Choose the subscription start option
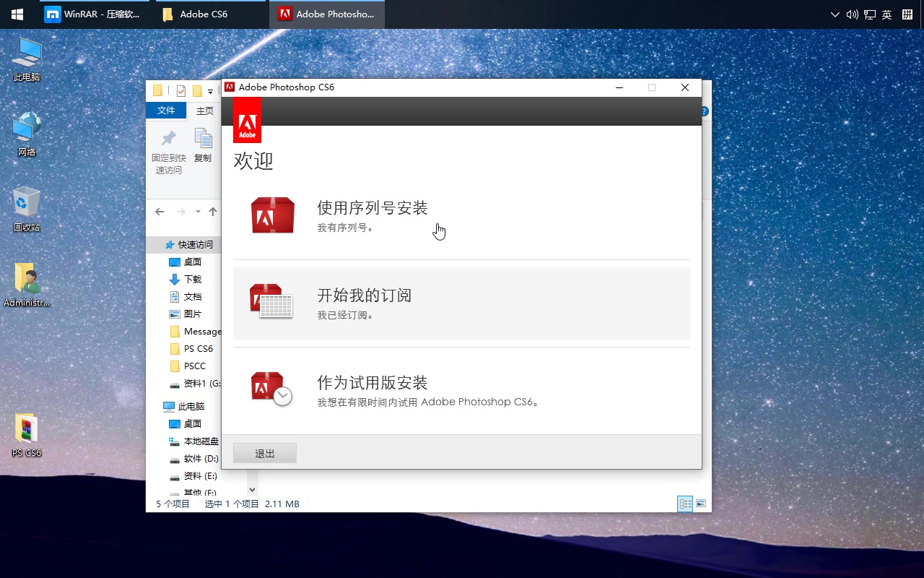924x578 pixels. pos(461,303)
